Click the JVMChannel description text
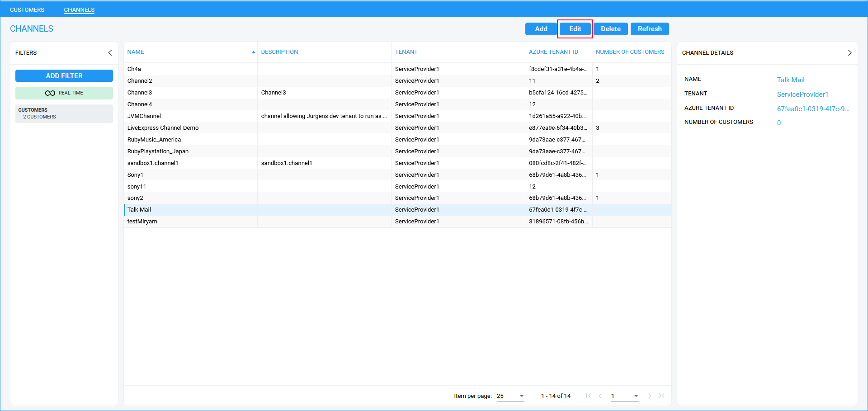This screenshot has height=411, width=868. 324,116
